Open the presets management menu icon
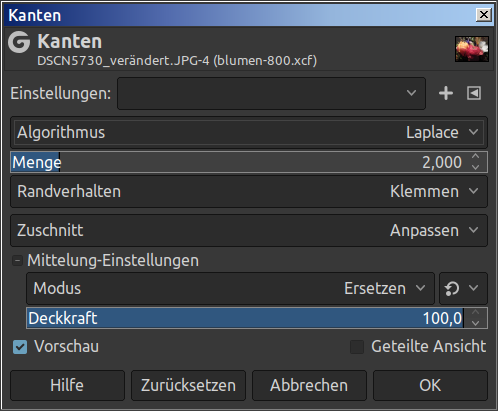The height and width of the screenshot is (411, 498). pyautogui.click(x=474, y=93)
